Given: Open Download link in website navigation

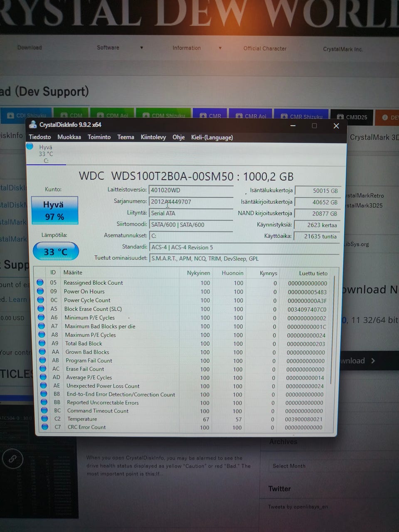Looking at the screenshot, I should (30, 48).
